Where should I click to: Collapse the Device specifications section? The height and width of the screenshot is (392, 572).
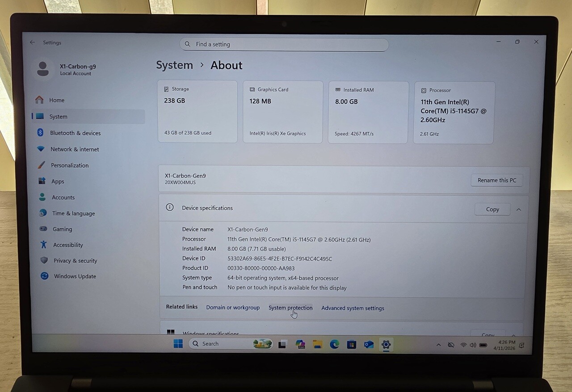[519, 209]
